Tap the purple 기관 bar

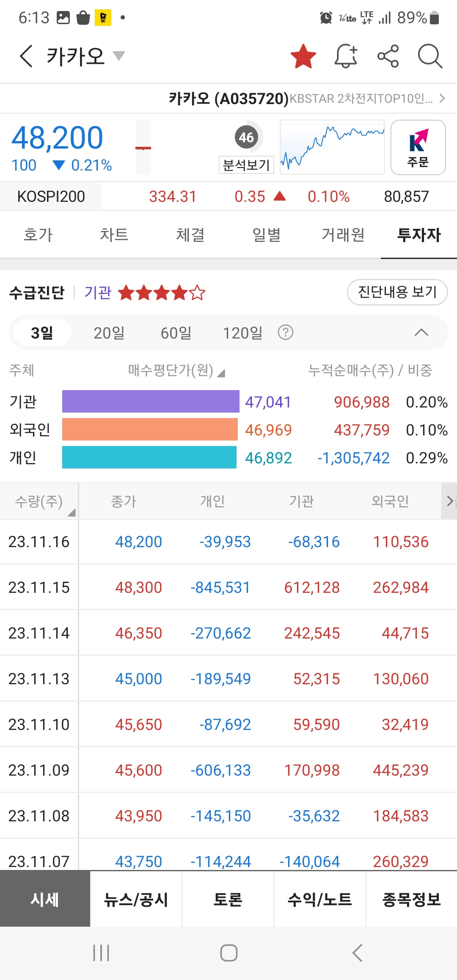coord(151,402)
